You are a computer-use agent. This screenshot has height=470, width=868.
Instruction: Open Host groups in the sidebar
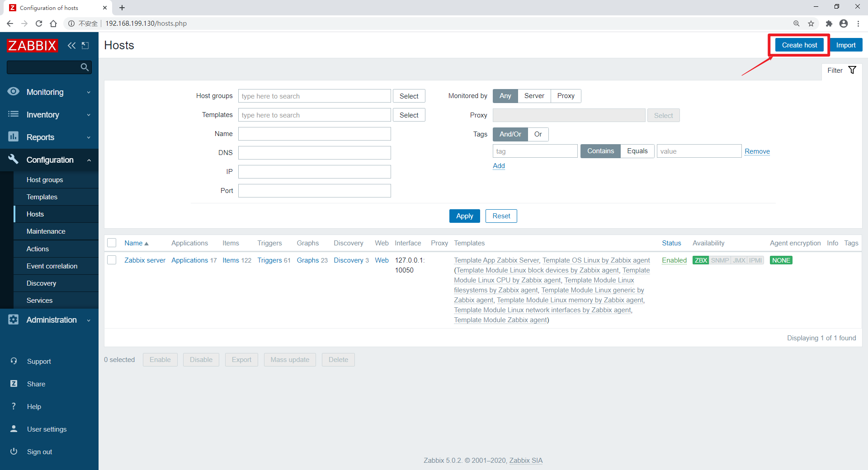pos(45,179)
